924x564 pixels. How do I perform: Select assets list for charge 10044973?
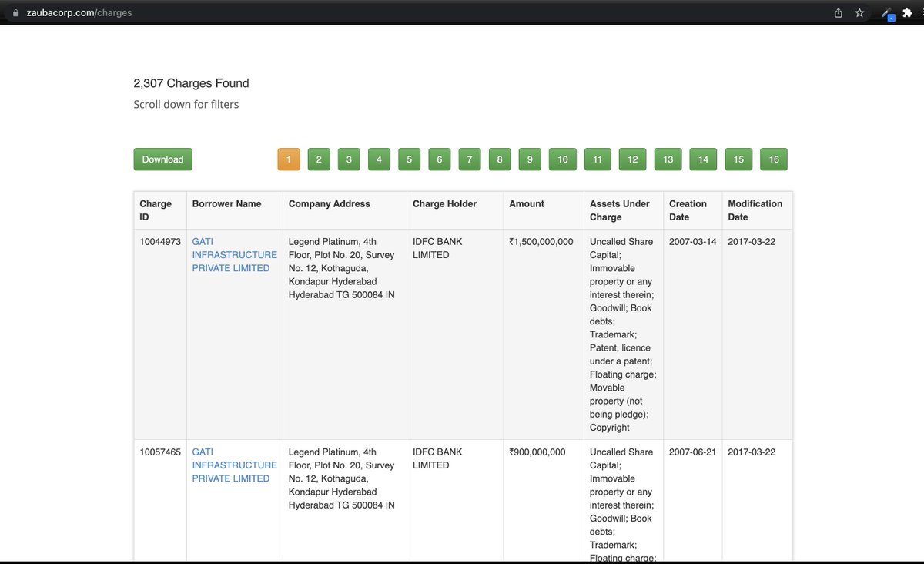(x=622, y=334)
